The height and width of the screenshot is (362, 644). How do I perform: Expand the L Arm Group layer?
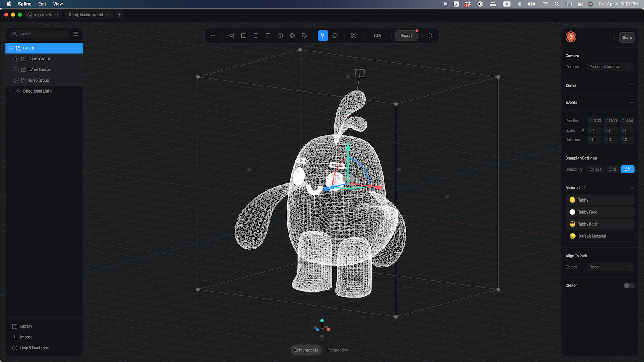[16, 70]
